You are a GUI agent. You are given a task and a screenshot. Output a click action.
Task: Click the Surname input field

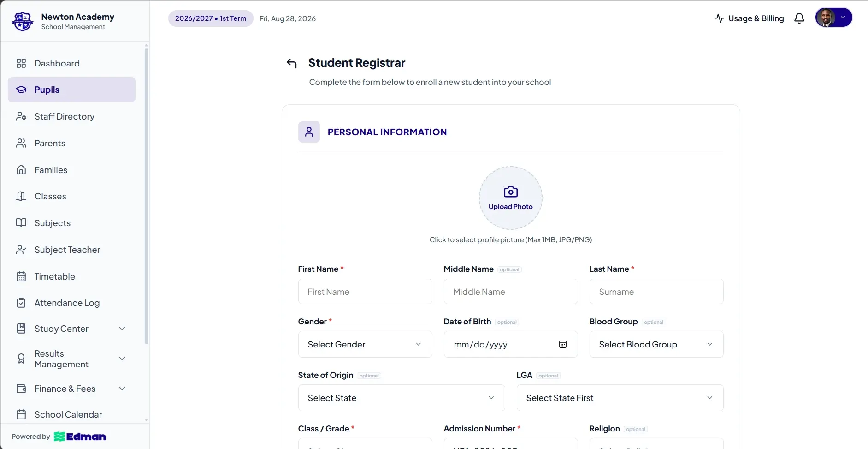[656, 292]
